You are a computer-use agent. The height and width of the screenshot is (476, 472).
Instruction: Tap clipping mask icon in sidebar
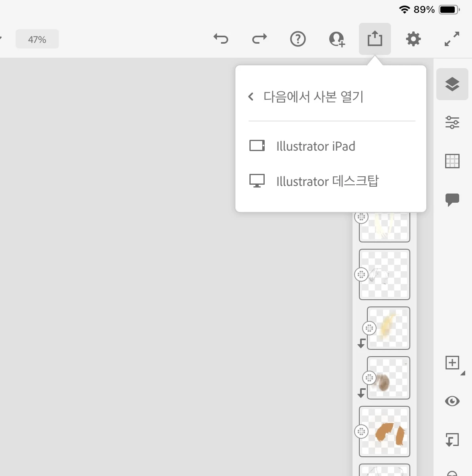(452, 440)
